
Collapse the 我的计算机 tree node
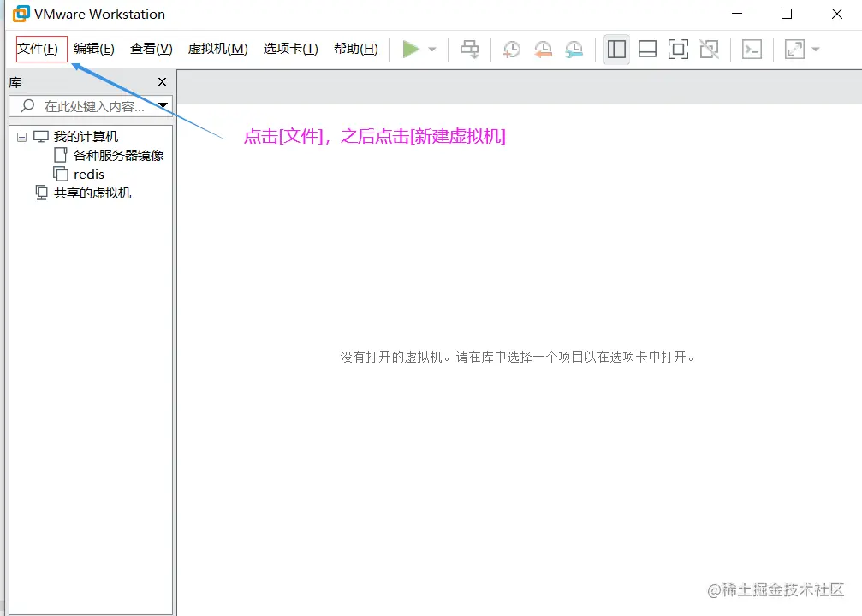coord(21,136)
